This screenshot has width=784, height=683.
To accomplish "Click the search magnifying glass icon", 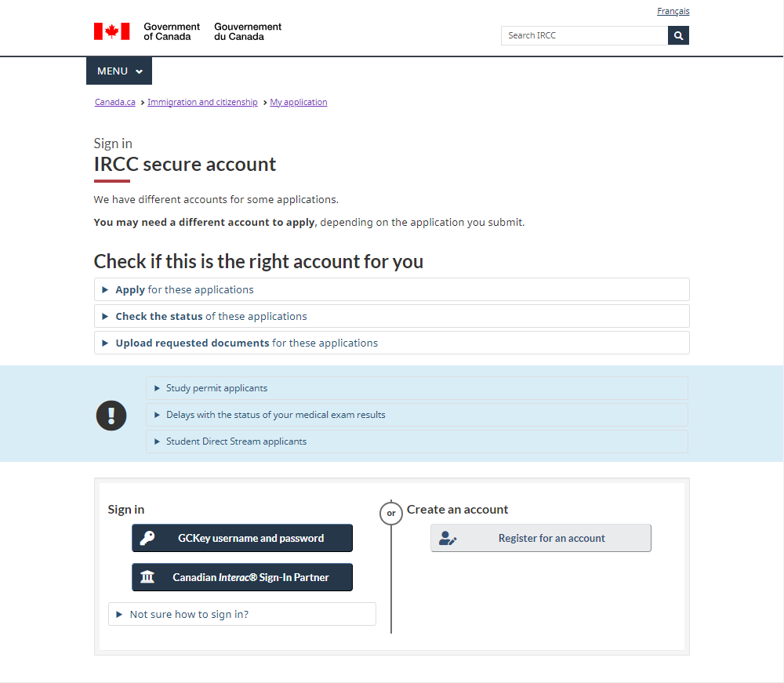I will click(678, 35).
